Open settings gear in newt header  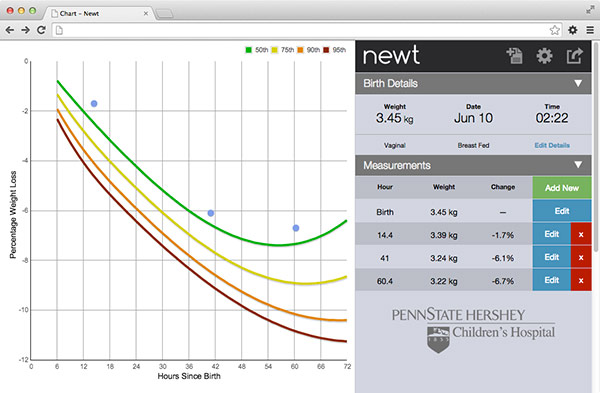click(x=544, y=56)
